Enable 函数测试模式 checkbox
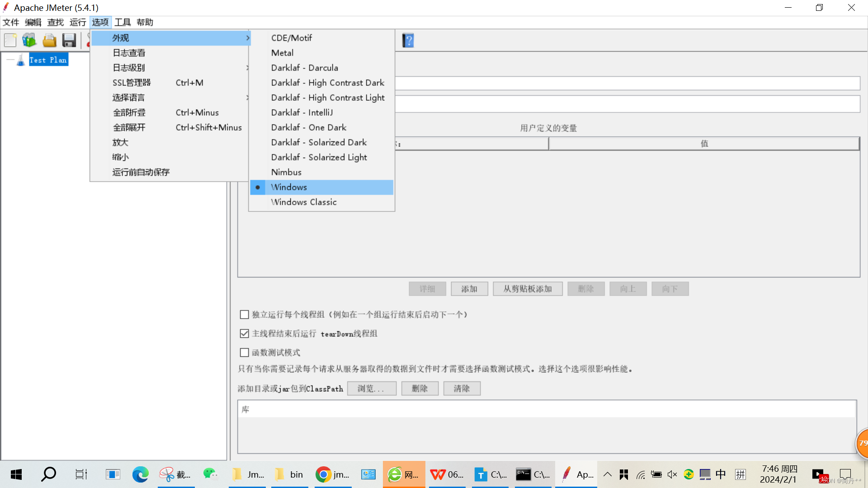868x488 pixels. click(x=244, y=352)
